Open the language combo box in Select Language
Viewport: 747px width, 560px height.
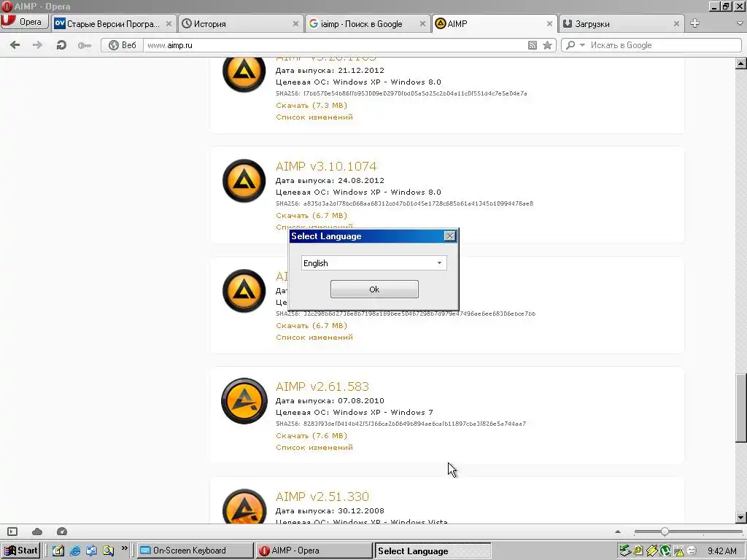(374, 262)
